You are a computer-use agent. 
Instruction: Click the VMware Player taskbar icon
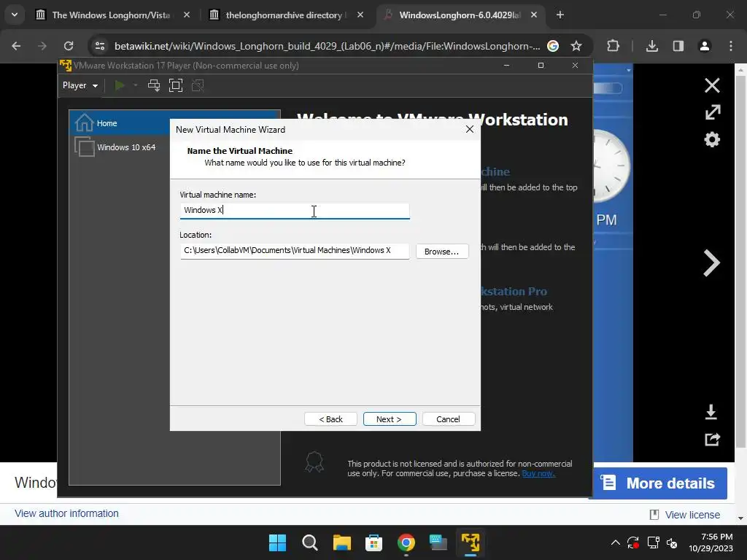[471, 542]
